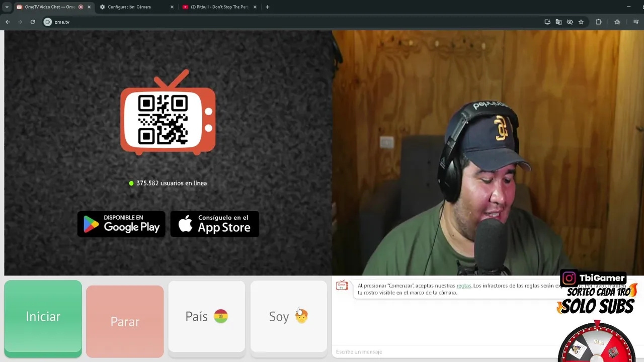This screenshot has width=644, height=362.
Task: Click the QR code TV logo
Action: tap(168, 112)
